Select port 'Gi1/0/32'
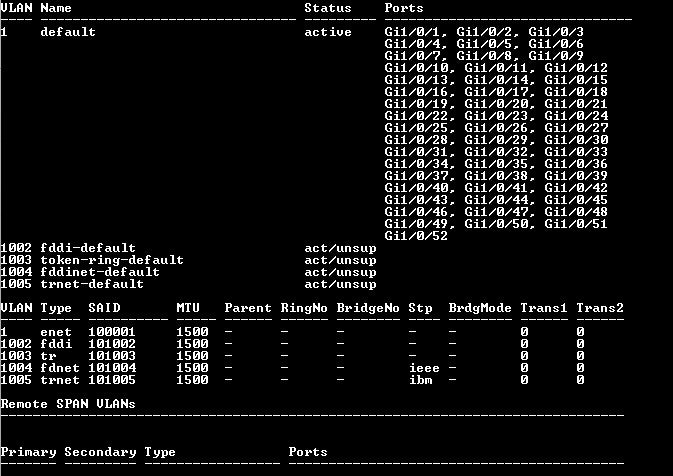The image size is (673, 476). coord(495,152)
